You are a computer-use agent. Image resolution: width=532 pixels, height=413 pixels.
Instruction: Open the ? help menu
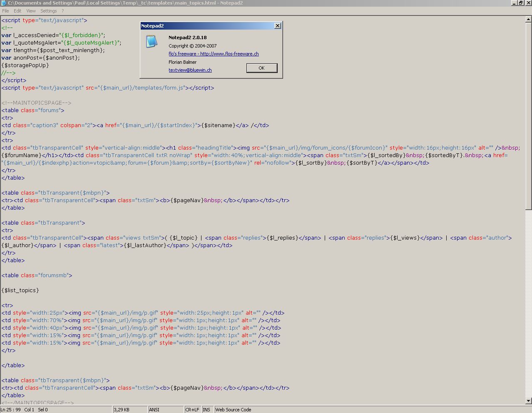click(63, 11)
